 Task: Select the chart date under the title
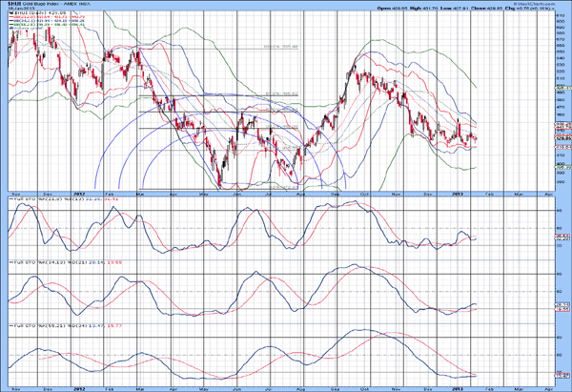click(x=18, y=10)
